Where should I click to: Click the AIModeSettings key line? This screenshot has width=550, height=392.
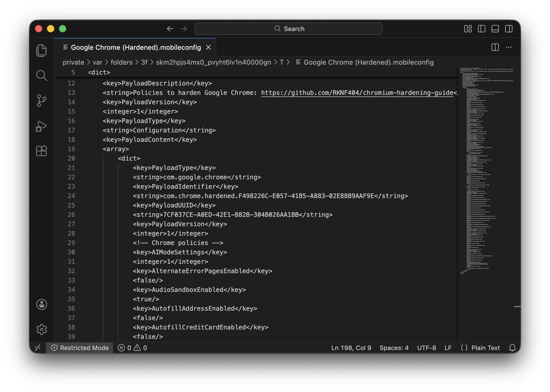pos(180,252)
